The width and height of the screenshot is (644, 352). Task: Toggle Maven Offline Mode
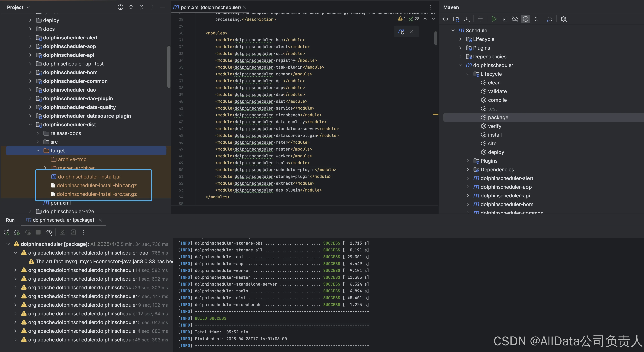(x=515, y=19)
